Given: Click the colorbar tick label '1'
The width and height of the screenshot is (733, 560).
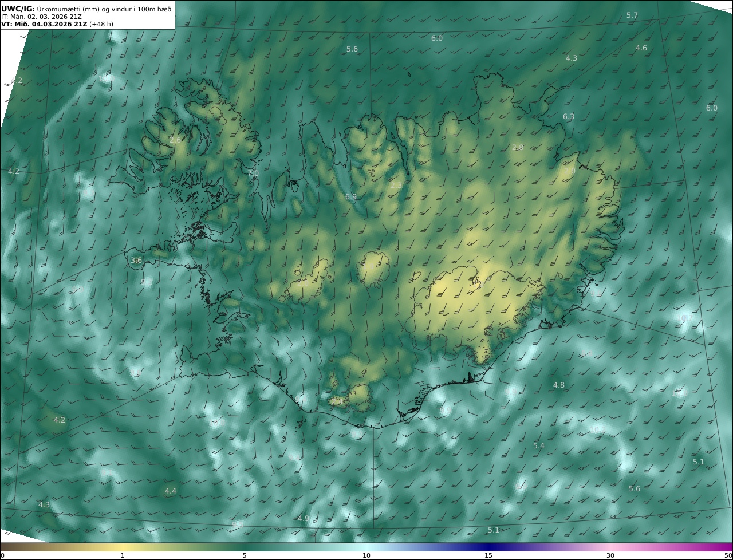Looking at the screenshot, I should tap(123, 555).
